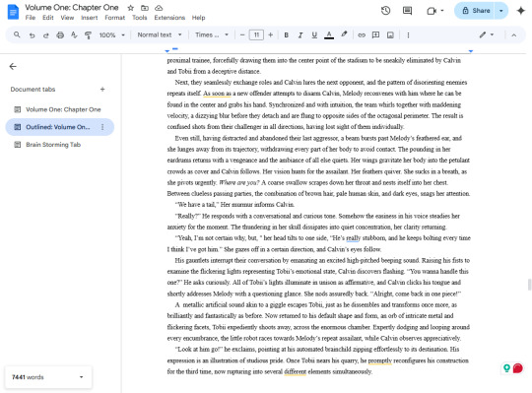532x393 pixels.
Task: Open the Extensions menu
Action: pyautogui.click(x=169, y=18)
